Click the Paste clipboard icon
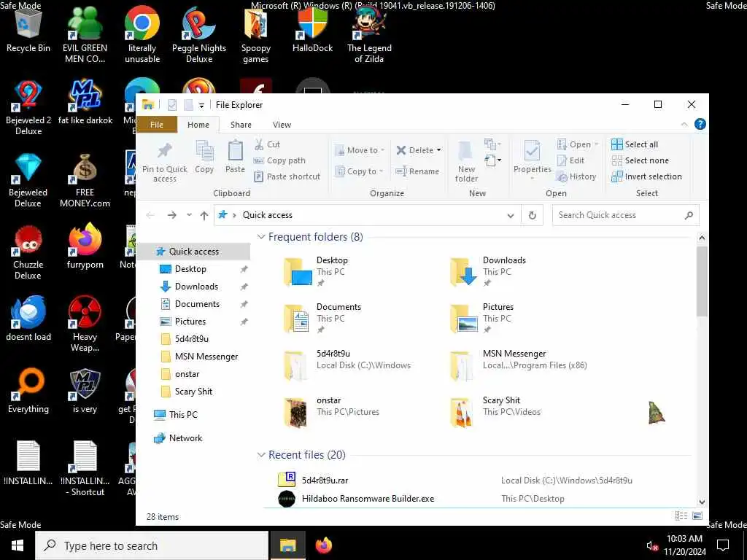 (x=236, y=157)
